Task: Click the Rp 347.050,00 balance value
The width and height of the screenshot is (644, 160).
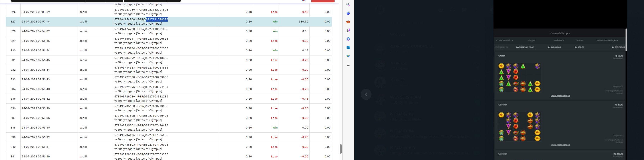Action: [x=554, y=47]
